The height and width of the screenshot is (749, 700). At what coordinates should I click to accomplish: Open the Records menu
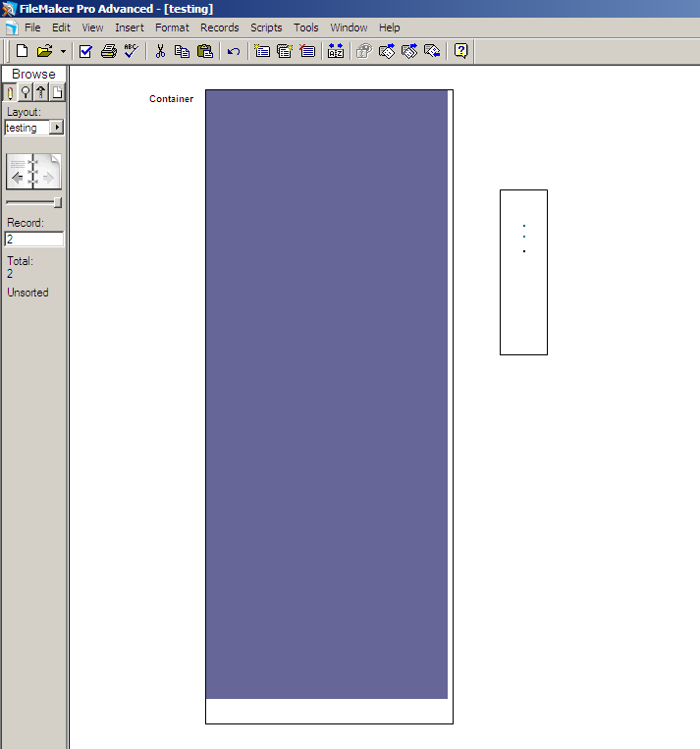point(219,27)
